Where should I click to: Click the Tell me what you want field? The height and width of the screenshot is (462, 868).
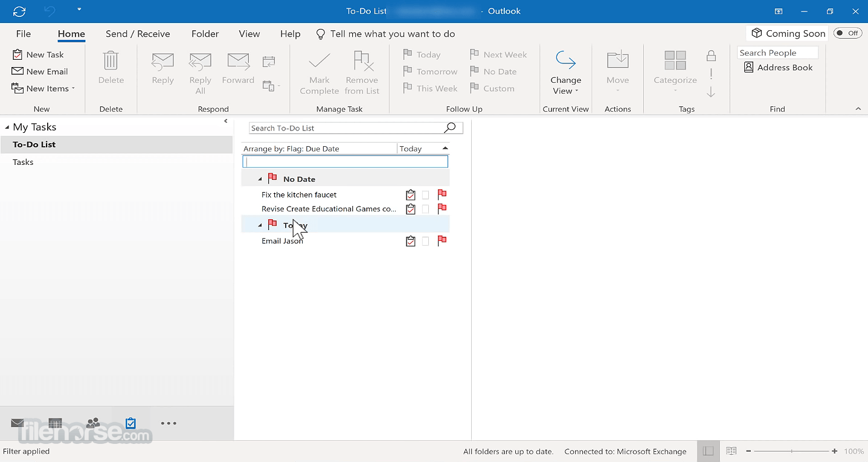(386, 34)
